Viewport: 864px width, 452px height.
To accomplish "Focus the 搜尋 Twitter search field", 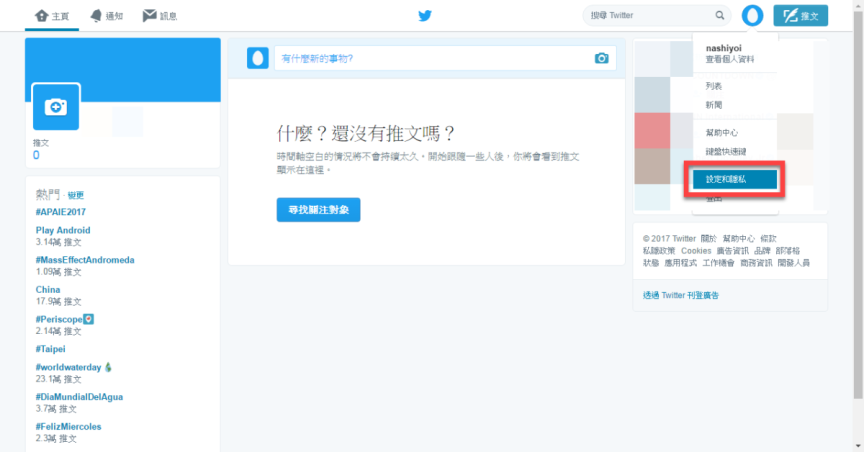I will (656, 15).
